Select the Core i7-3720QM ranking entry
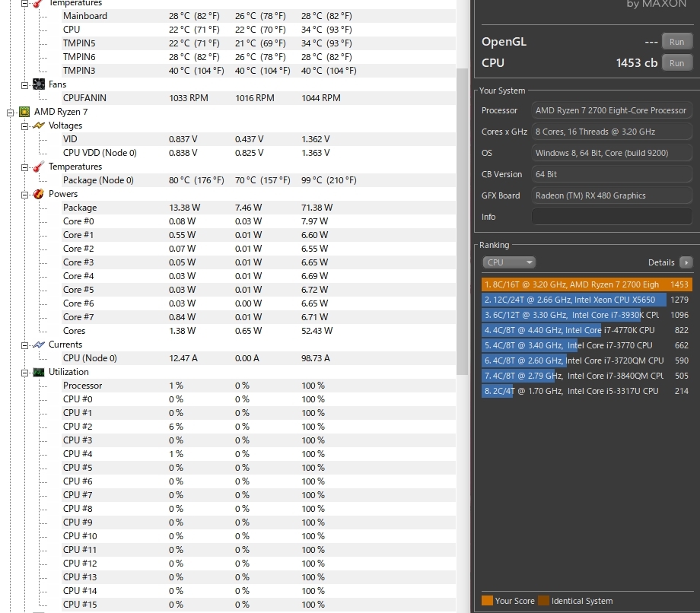 coord(587,360)
